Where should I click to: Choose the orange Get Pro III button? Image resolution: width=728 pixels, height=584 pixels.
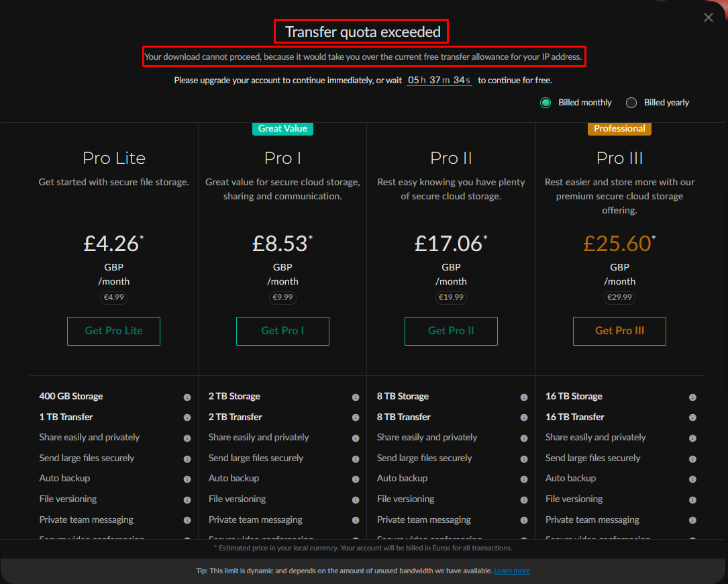click(619, 331)
